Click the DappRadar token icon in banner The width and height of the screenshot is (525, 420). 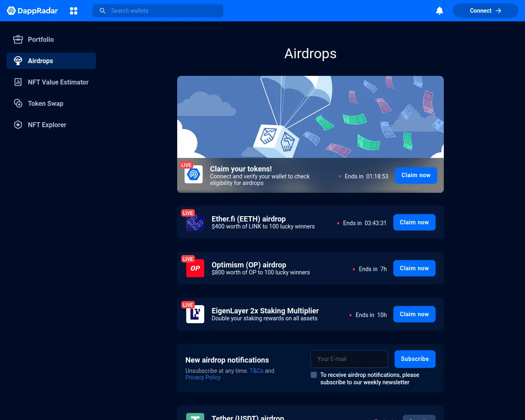pyautogui.click(x=194, y=174)
